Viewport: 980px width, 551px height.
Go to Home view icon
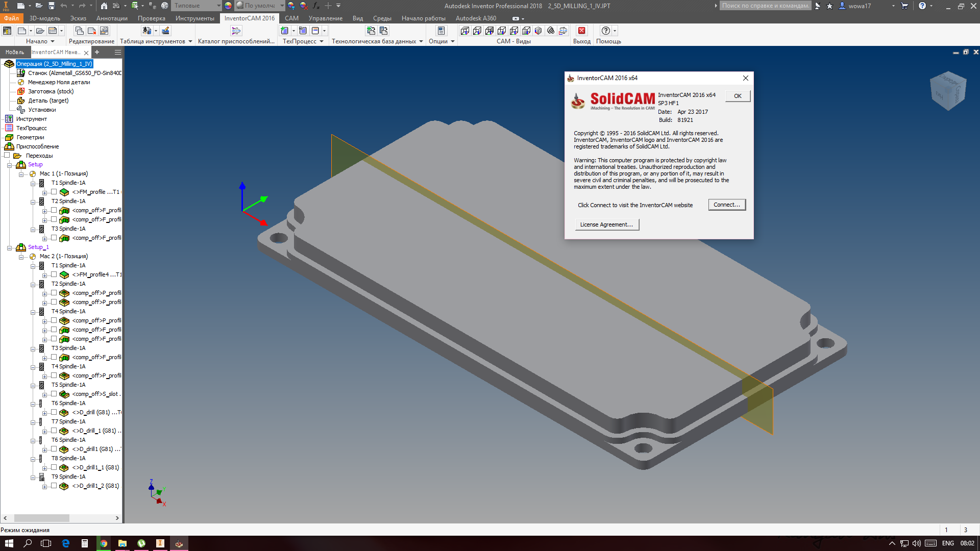[104, 6]
